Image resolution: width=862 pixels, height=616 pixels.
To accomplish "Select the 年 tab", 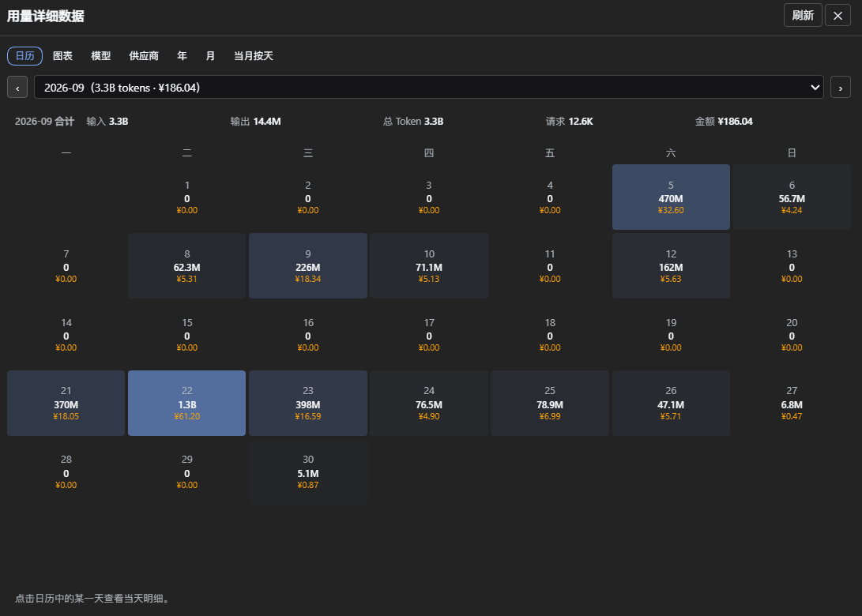I will coord(182,56).
